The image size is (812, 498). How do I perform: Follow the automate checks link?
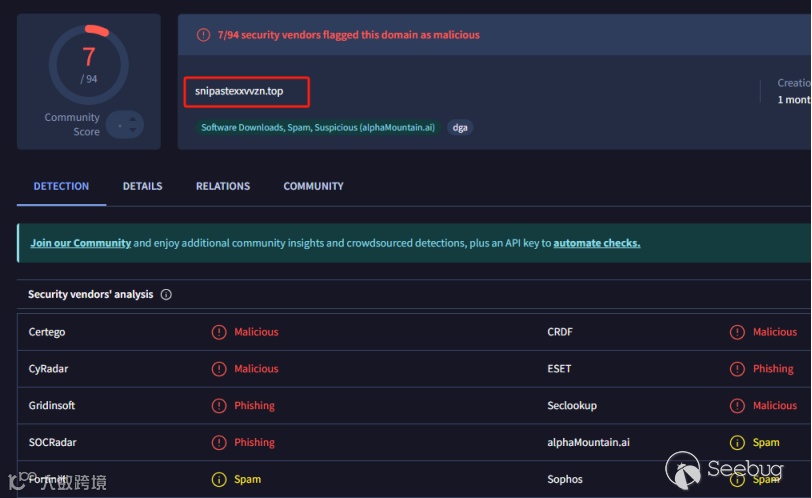tap(597, 243)
